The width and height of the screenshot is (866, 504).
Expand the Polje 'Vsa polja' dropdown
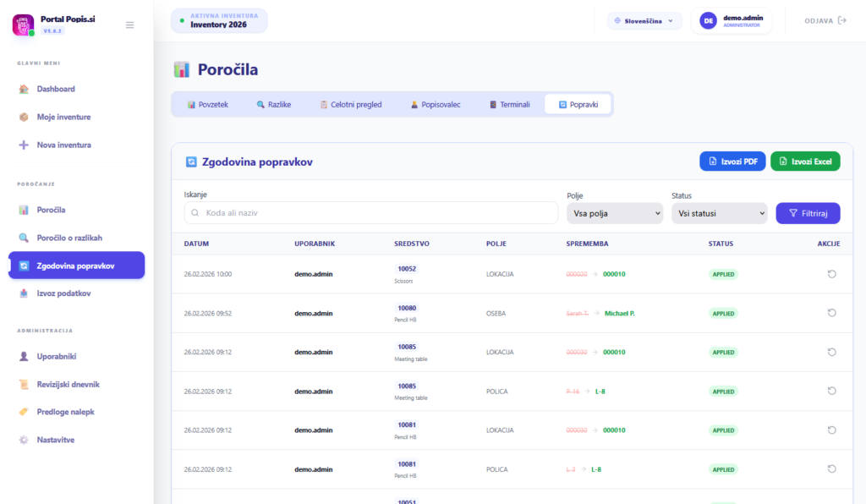(x=615, y=214)
